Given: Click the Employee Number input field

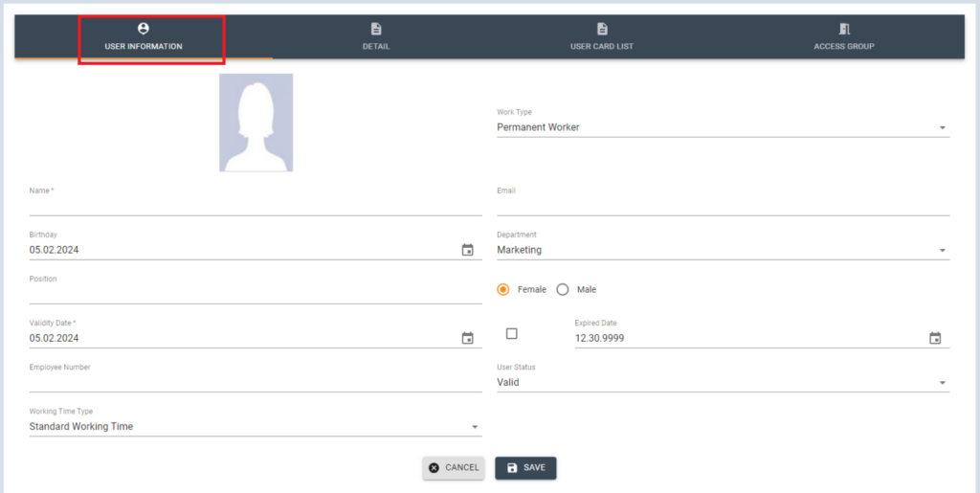Looking at the screenshot, I should 255,382.
